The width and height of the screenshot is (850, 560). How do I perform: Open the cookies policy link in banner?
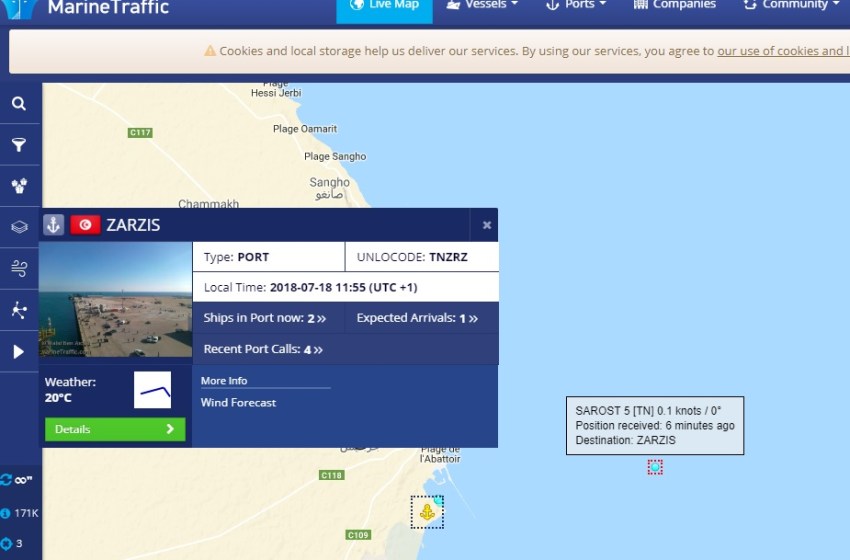pos(783,51)
